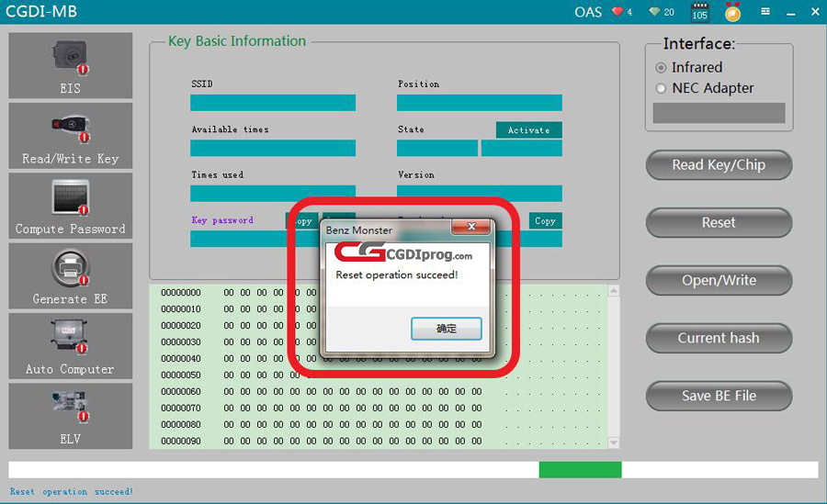Click the red diamond credits icon

[617, 12]
